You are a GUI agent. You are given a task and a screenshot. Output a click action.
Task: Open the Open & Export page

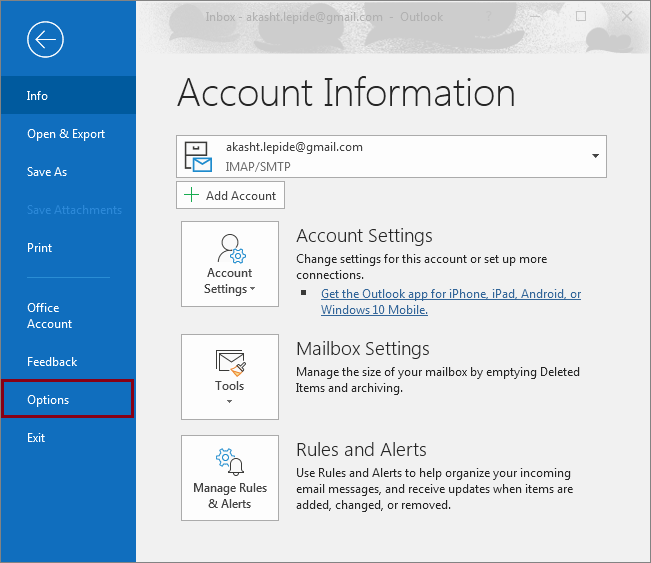[x=68, y=134]
